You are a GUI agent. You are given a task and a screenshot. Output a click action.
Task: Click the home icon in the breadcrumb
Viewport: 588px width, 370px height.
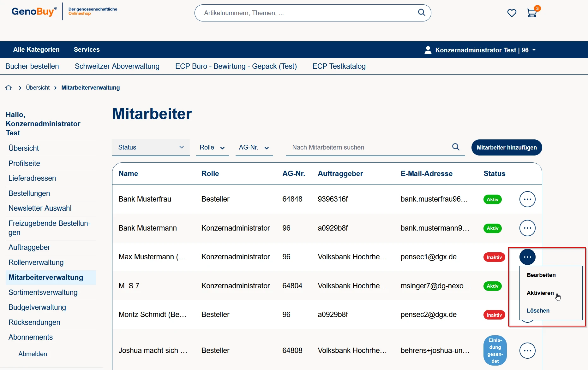pyautogui.click(x=9, y=88)
